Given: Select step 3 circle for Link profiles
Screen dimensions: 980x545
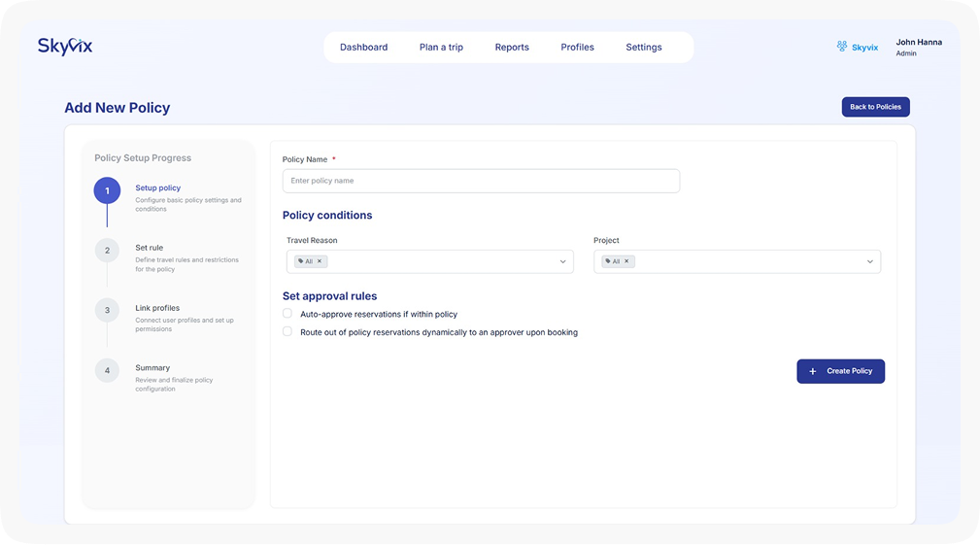Looking at the screenshot, I should point(107,311).
